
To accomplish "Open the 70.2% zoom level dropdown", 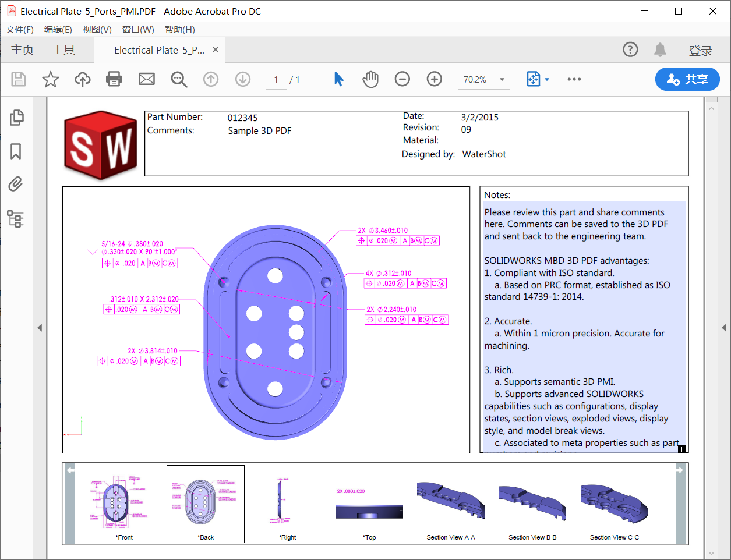I will (x=502, y=80).
